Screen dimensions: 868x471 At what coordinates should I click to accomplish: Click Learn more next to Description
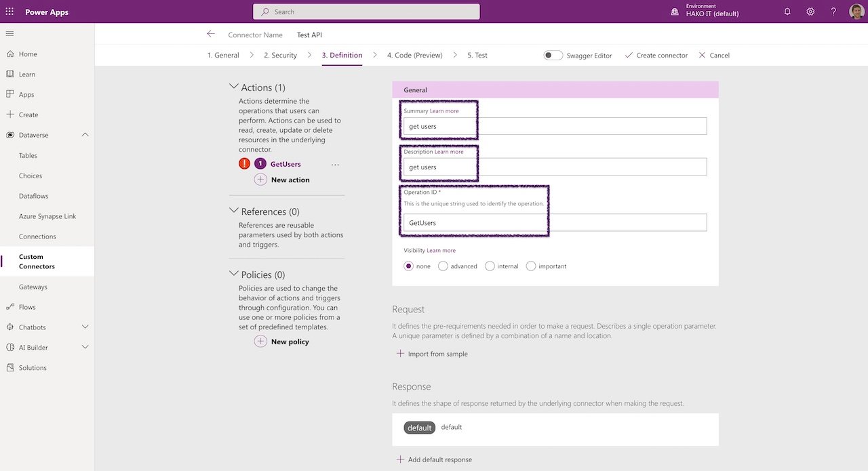449,152
